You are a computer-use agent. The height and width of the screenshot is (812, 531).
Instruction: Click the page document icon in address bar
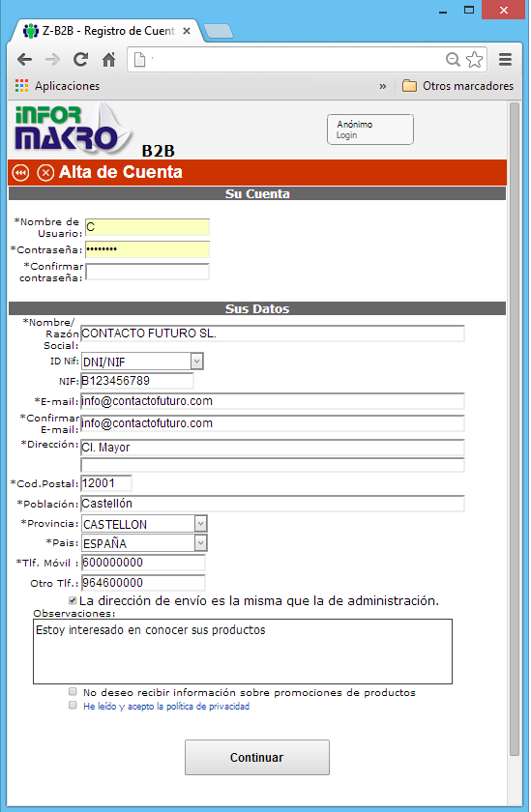coord(140,60)
